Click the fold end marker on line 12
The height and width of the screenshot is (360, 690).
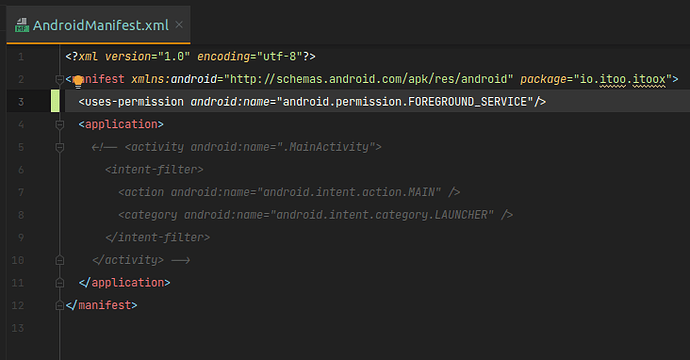[x=60, y=305]
